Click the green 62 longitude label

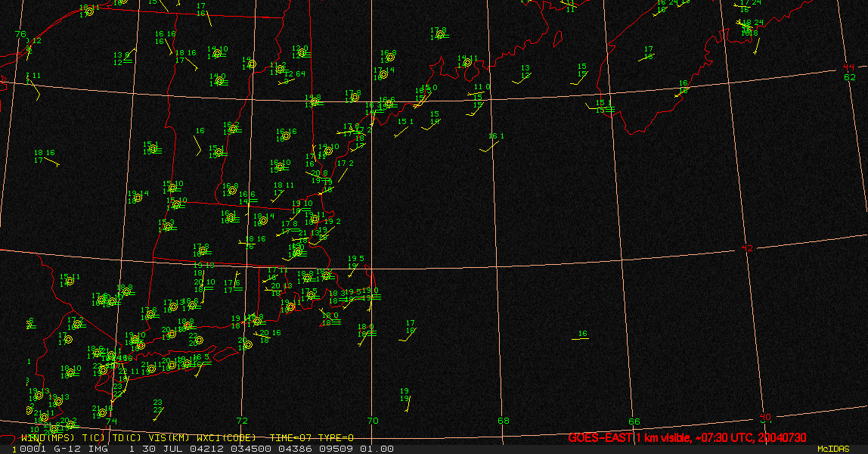850,77
